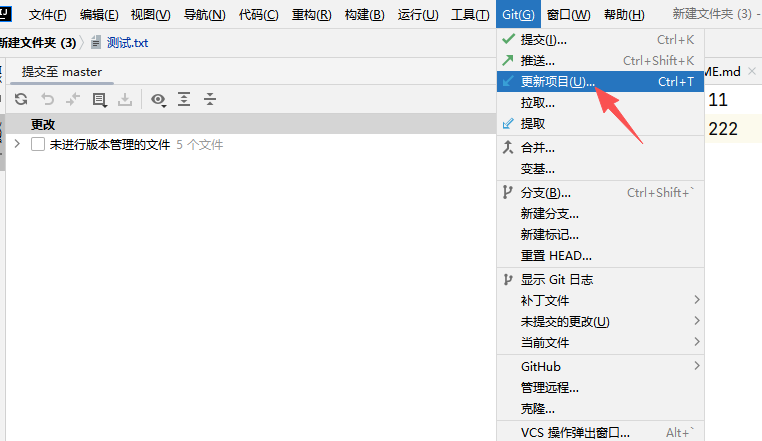This screenshot has height=441, width=762.
Task: Click the 测试.txt file icon in breadcrumb
Action: click(x=96, y=43)
